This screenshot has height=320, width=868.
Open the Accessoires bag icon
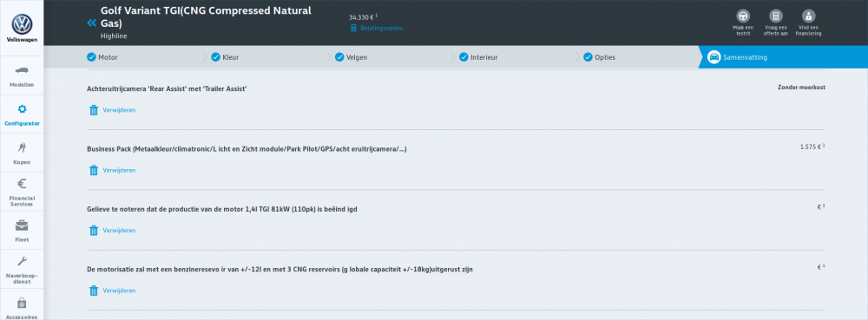(x=23, y=303)
